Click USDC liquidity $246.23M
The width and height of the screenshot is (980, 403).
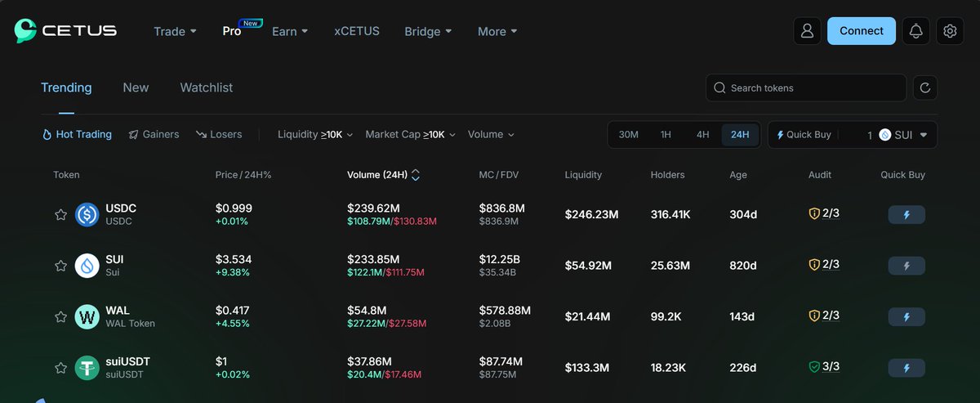tap(592, 214)
